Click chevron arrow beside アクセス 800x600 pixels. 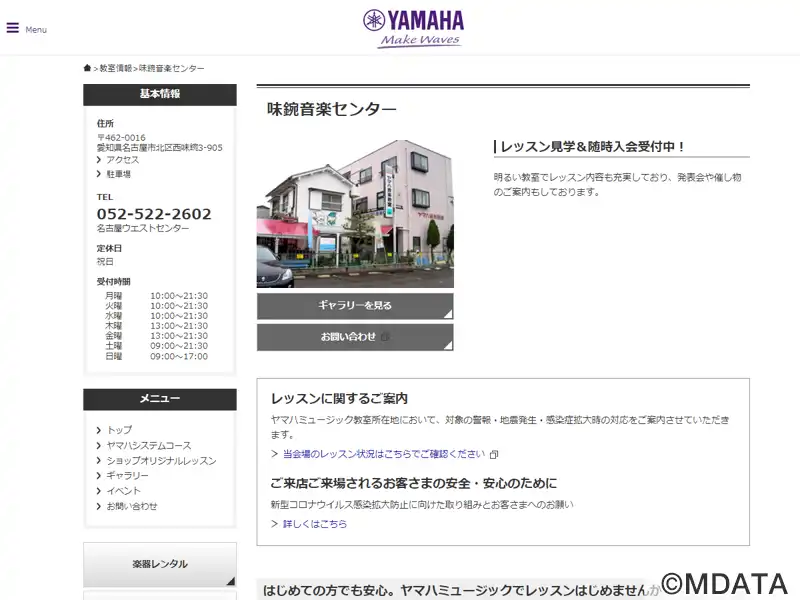click(x=99, y=160)
